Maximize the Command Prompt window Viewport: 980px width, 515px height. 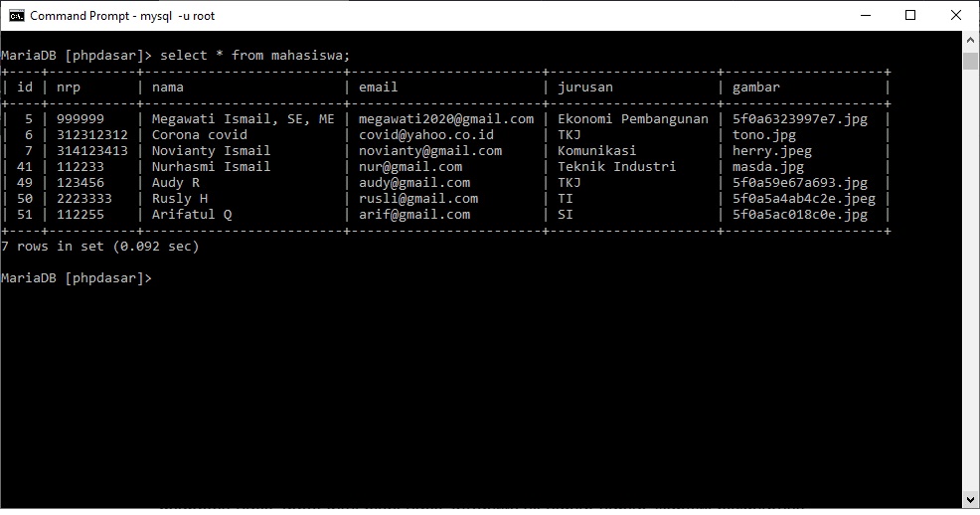(x=909, y=15)
